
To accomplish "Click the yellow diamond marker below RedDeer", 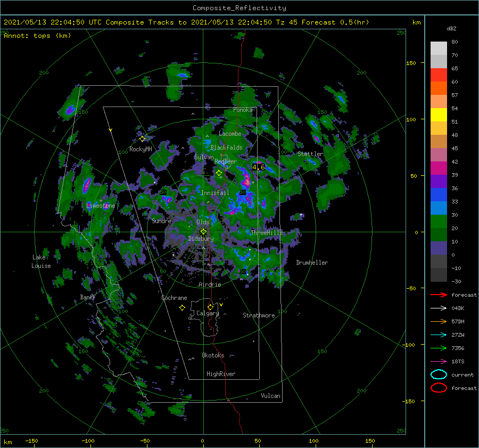I will 219,173.
